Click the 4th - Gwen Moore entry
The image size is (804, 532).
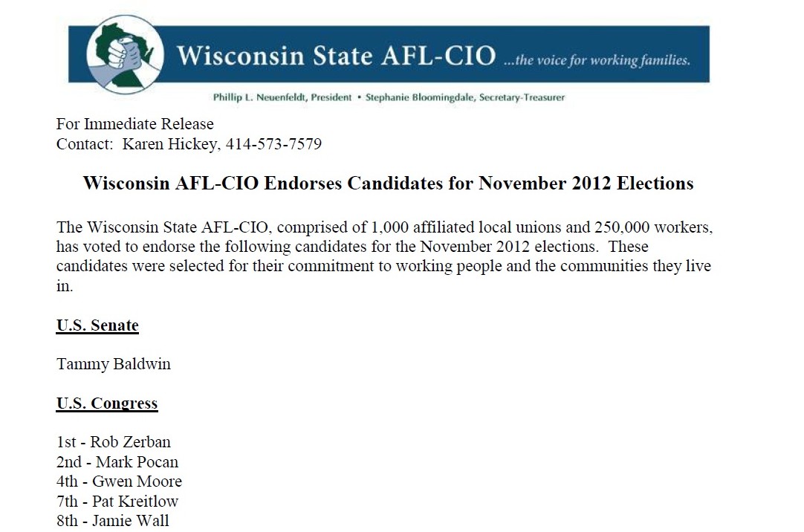click(x=119, y=481)
